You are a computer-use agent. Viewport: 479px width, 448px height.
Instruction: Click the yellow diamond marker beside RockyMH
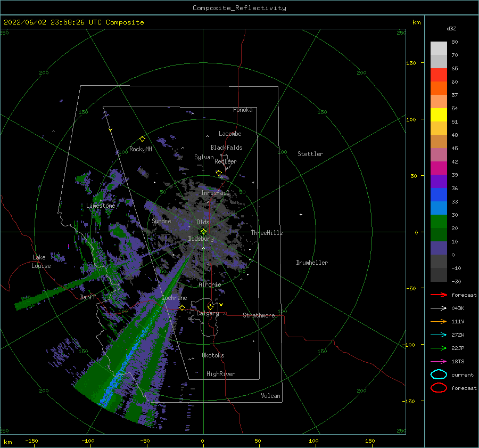click(142, 139)
